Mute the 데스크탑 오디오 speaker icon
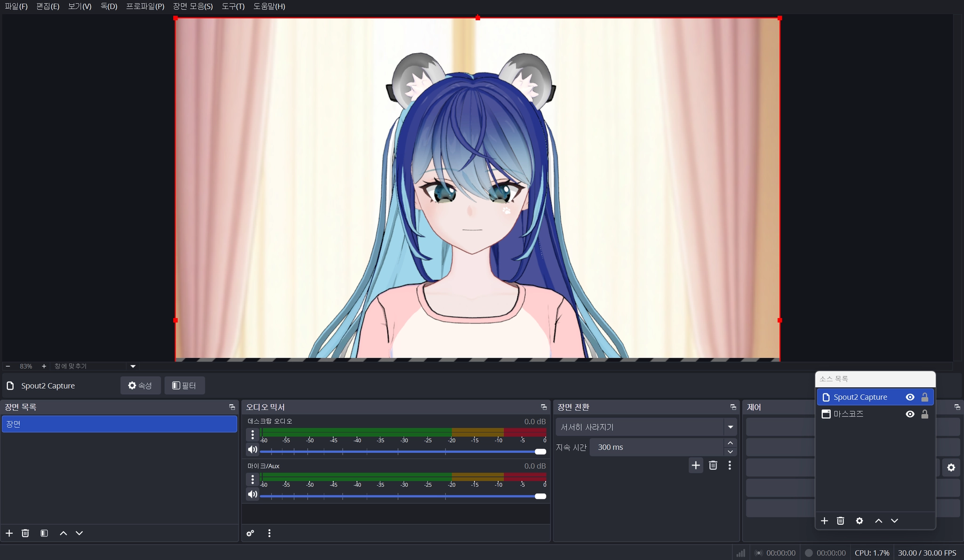Image resolution: width=964 pixels, height=560 pixels. (252, 449)
